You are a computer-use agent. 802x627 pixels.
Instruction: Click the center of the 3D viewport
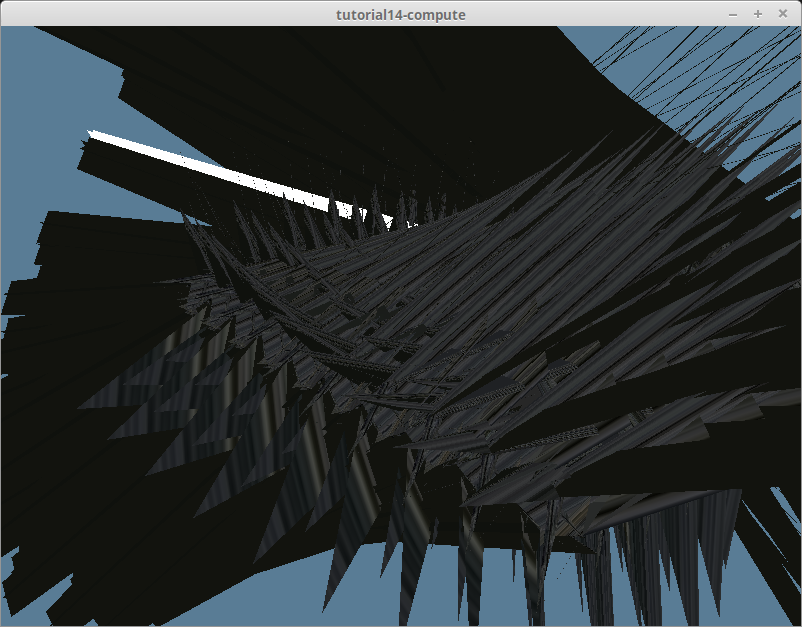[400, 326]
